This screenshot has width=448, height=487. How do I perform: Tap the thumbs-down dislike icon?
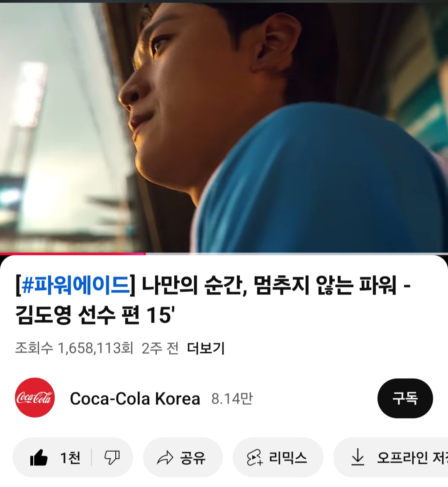tap(112, 458)
